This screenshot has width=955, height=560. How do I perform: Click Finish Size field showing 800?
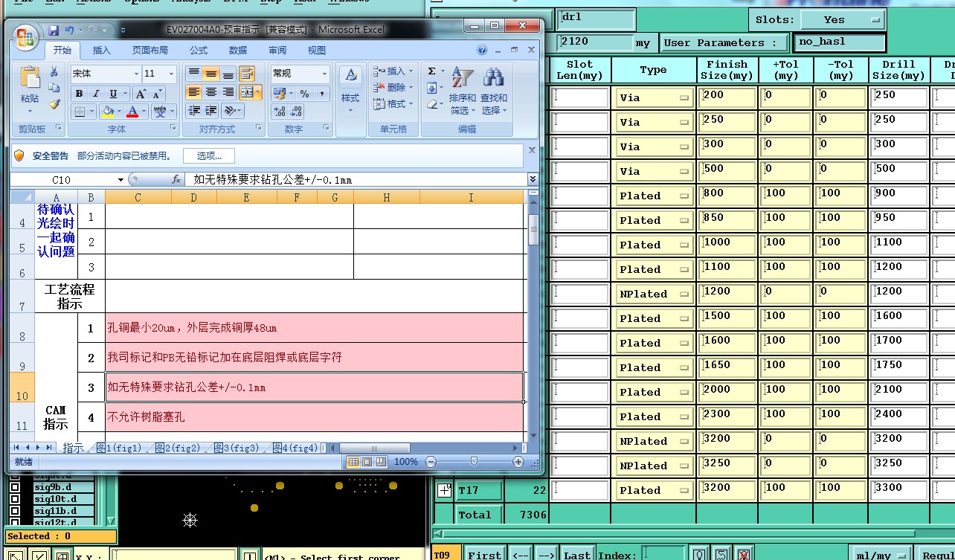(727, 196)
